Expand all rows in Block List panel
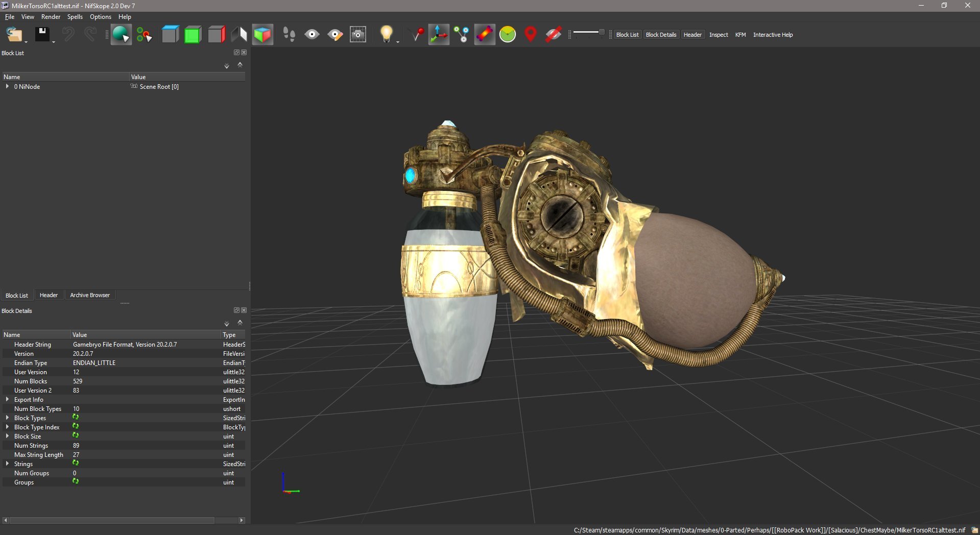980x535 pixels. click(227, 66)
